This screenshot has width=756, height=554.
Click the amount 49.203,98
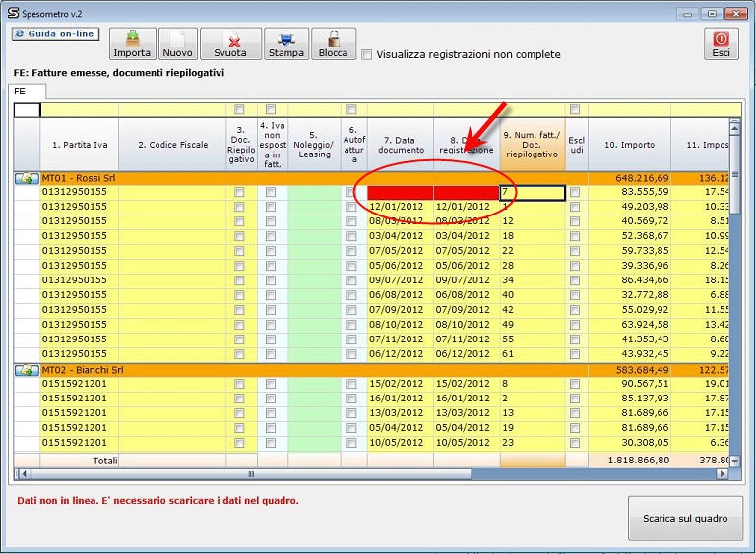click(645, 207)
